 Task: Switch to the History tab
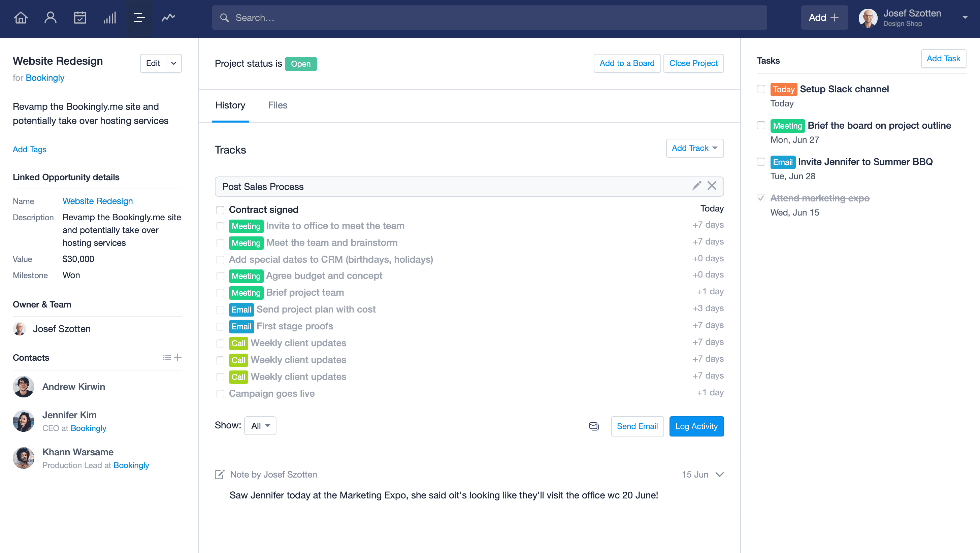coord(230,105)
